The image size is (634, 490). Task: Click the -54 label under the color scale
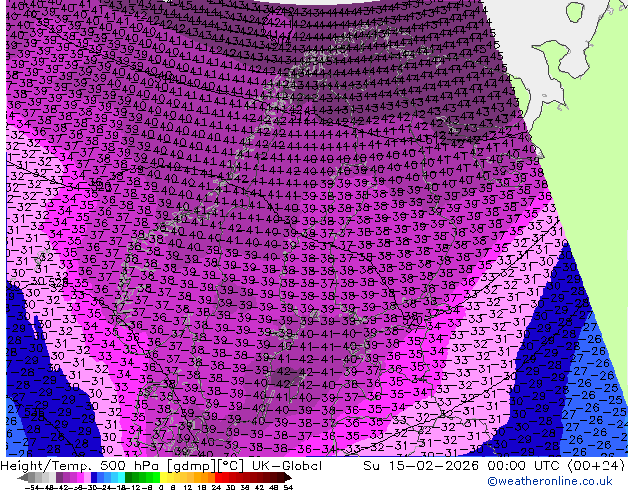point(31,487)
